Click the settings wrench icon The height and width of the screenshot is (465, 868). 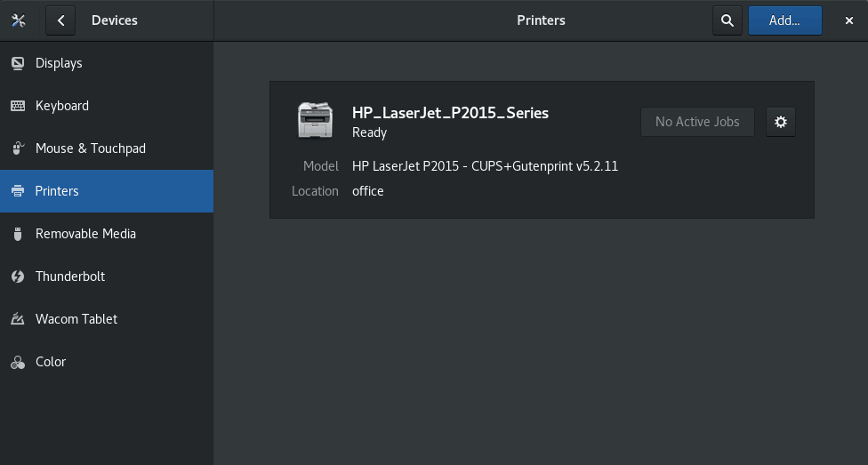pos(19,20)
